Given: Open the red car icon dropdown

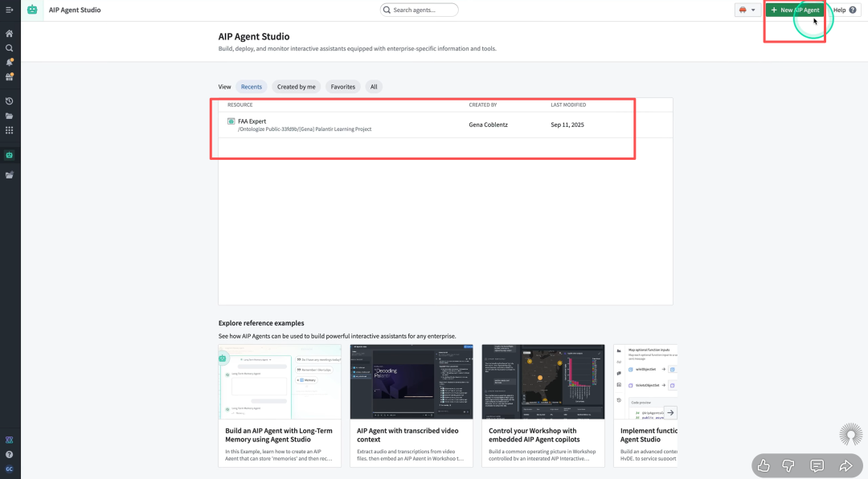Looking at the screenshot, I should 747,10.
